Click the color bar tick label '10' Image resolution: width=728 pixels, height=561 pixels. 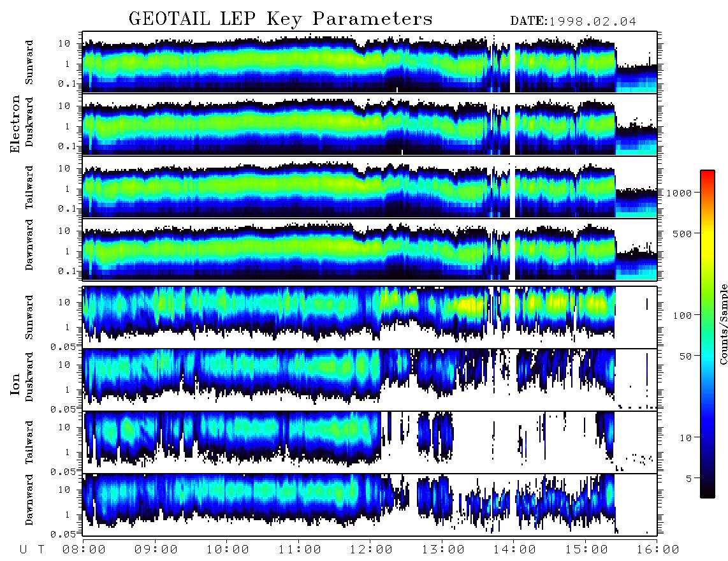(x=685, y=438)
